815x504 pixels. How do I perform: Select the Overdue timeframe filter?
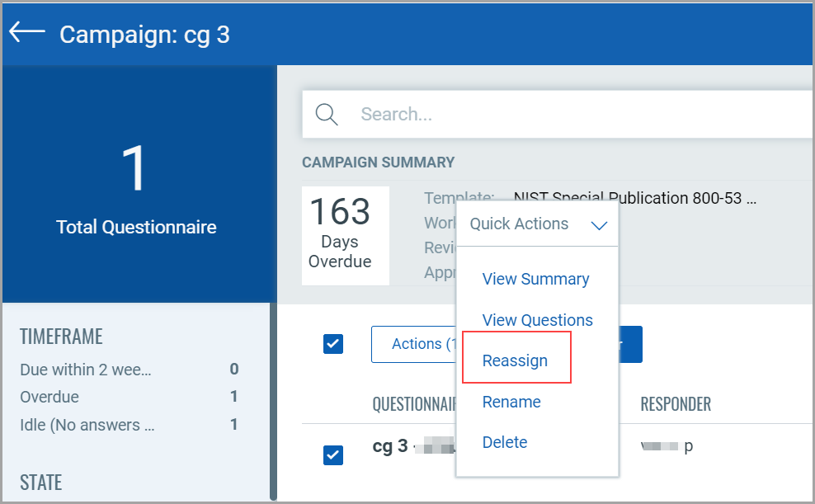49,397
